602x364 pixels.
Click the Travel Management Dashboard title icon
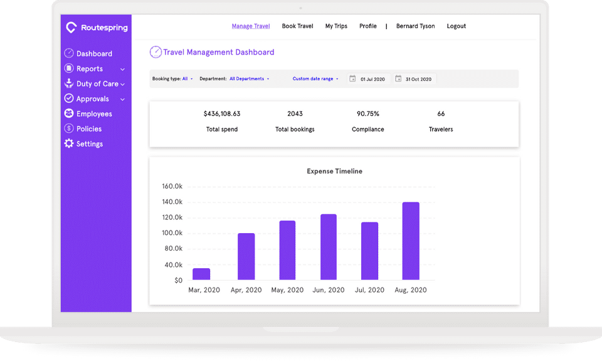pyautogui.click(x=156, y=52)
